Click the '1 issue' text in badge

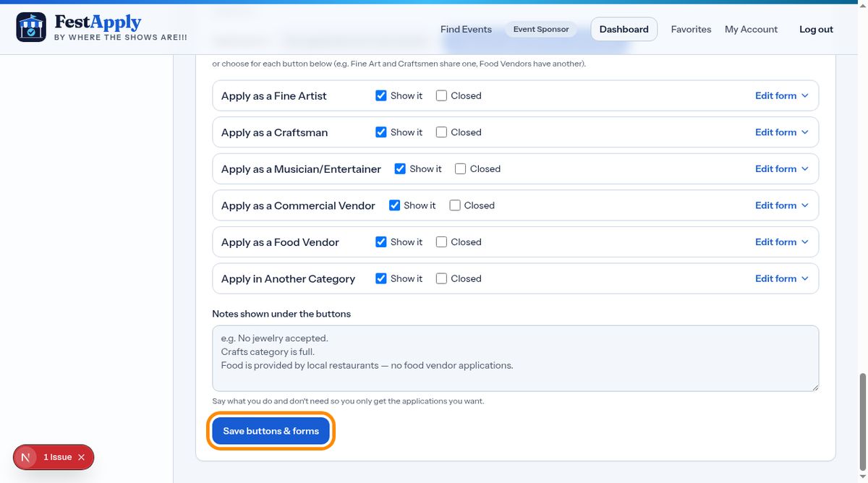(58, 457)
